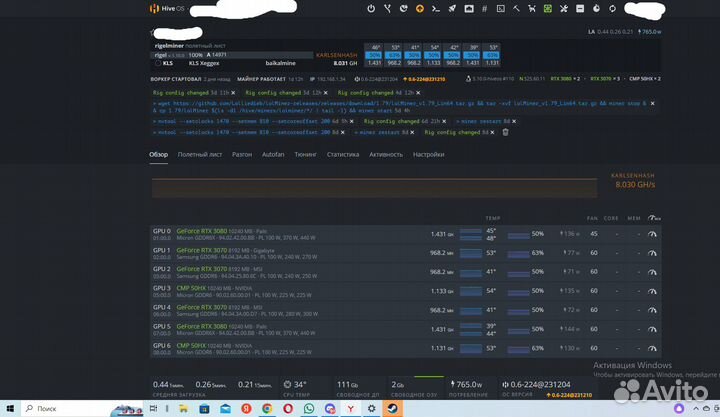Open tuning speedometer for GPU 1 row
The image size is (720, 417).
click(x=652, y=253)
